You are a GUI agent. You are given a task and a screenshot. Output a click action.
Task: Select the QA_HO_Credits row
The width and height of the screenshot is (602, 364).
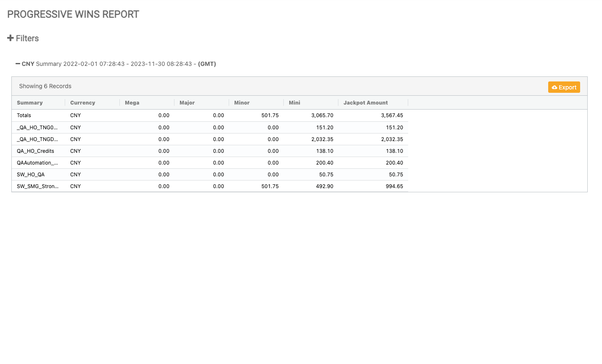click(x=35, y=151)
